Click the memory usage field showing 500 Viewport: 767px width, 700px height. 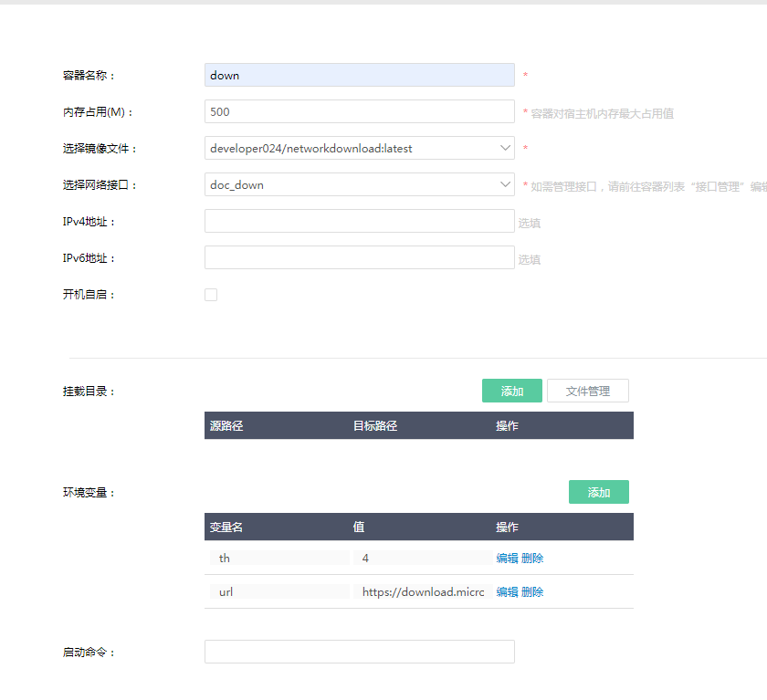coord(359,111)
